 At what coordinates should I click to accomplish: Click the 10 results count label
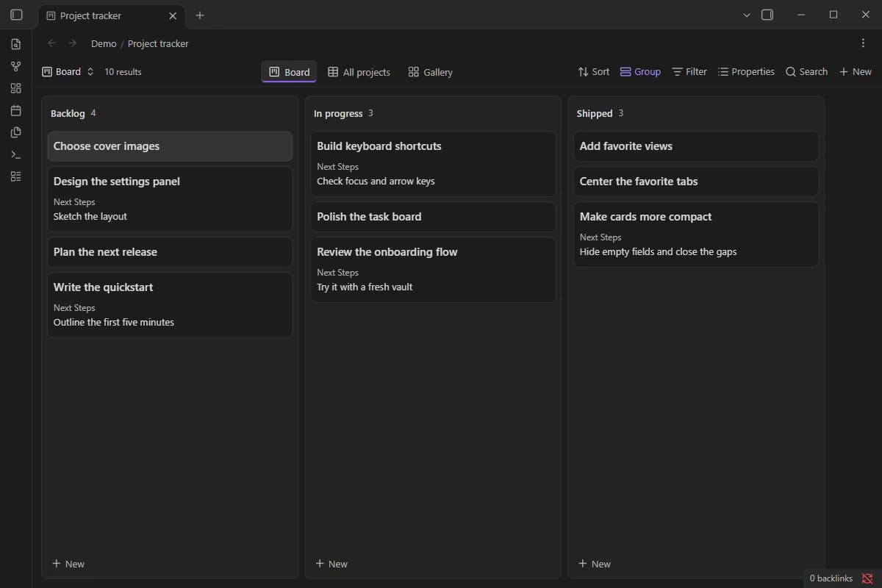123,71
